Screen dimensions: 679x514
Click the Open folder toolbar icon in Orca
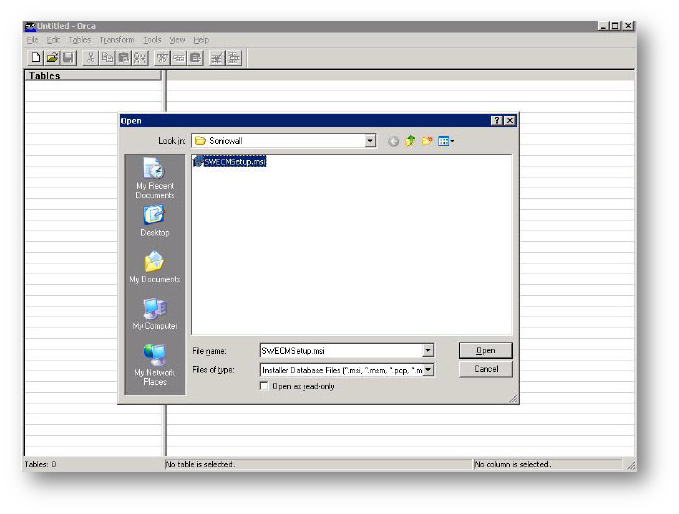click(x=52, y=58)
